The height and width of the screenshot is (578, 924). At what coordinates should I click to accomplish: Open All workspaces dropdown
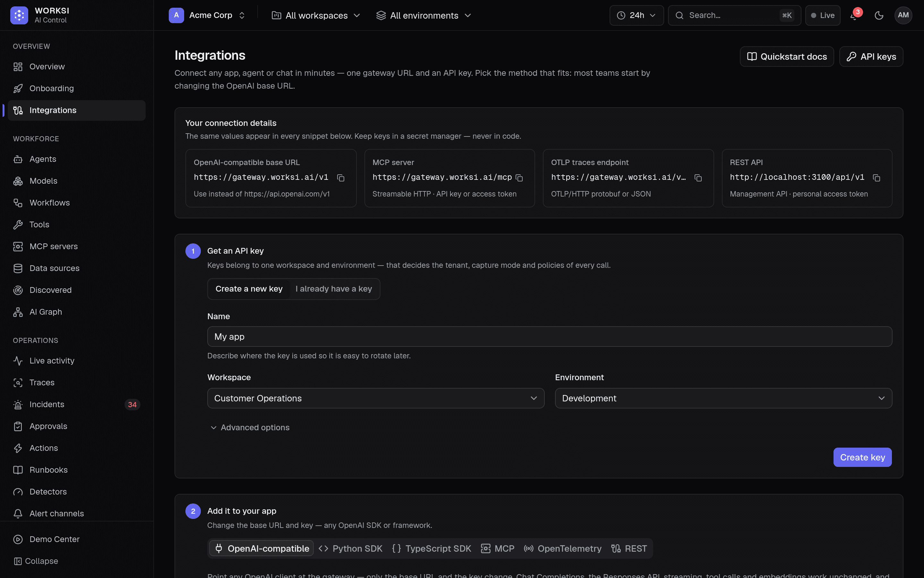coord(316,15)
